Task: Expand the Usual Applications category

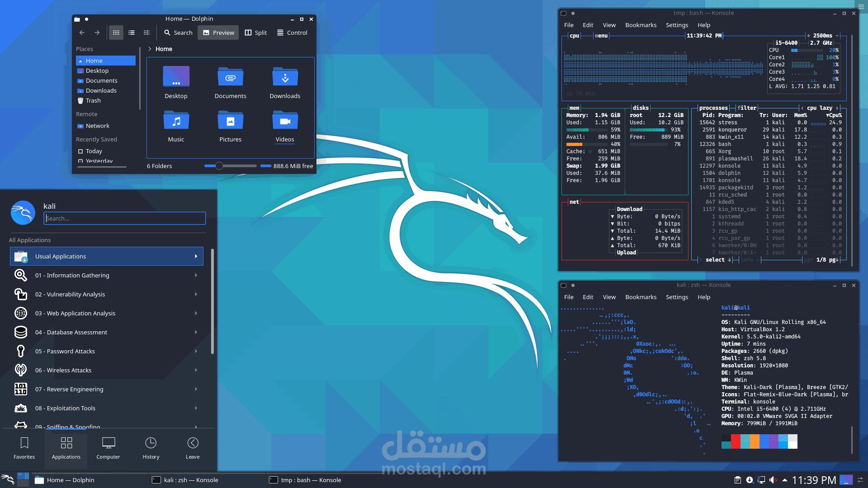Action: tap(107, 256)
